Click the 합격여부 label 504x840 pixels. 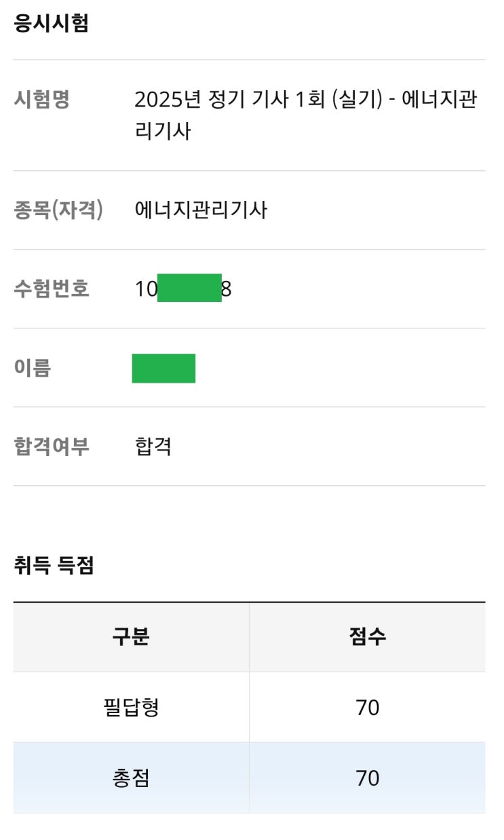tap(52, 446)
